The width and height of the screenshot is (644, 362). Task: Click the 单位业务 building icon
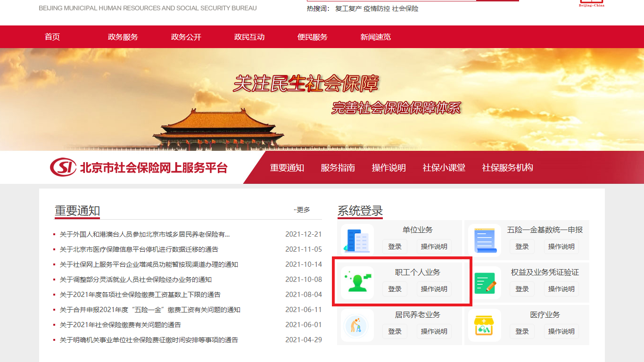(357, 240)
